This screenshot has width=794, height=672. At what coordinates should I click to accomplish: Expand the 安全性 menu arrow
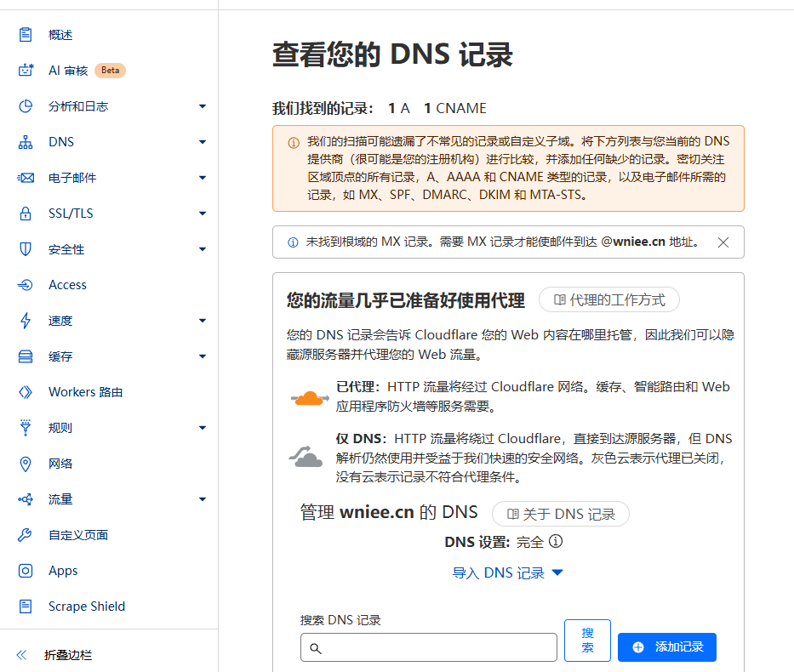point(203,249)
